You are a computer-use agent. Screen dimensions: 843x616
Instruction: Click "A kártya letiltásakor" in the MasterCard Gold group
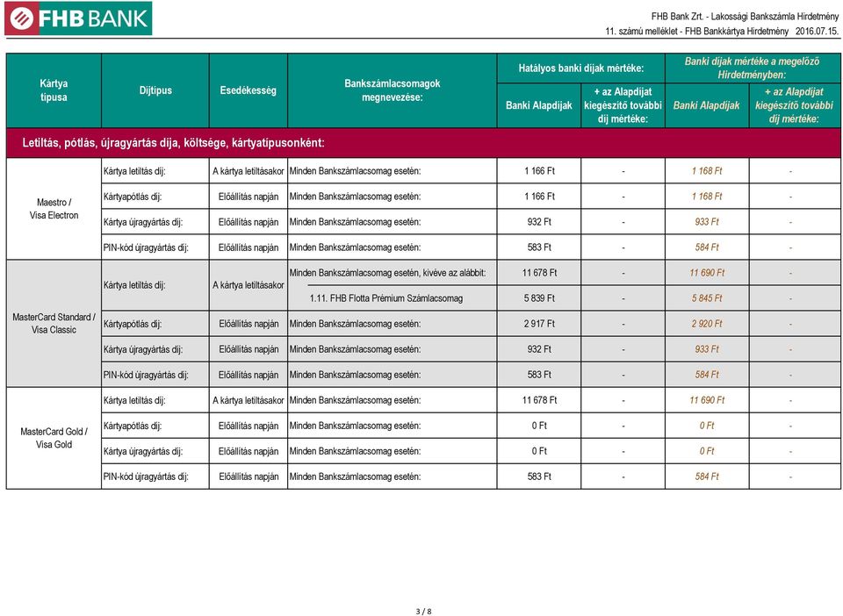248,400
